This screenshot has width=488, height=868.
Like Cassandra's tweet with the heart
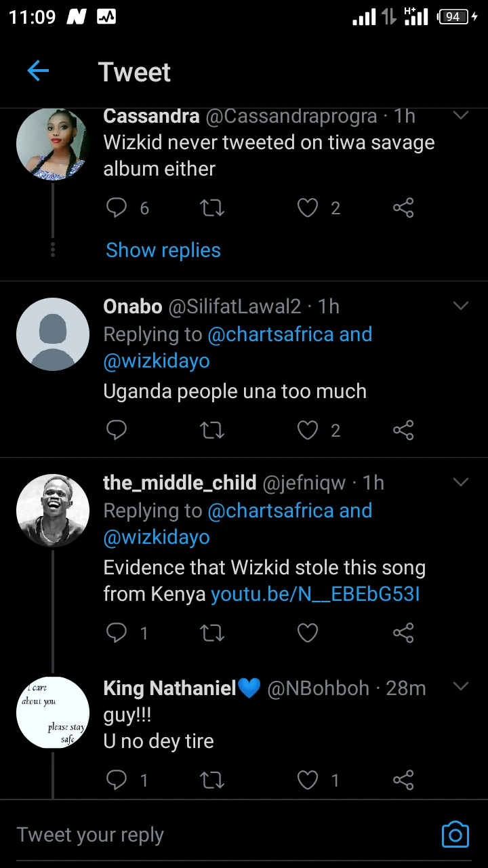click(x=308, y=208)
